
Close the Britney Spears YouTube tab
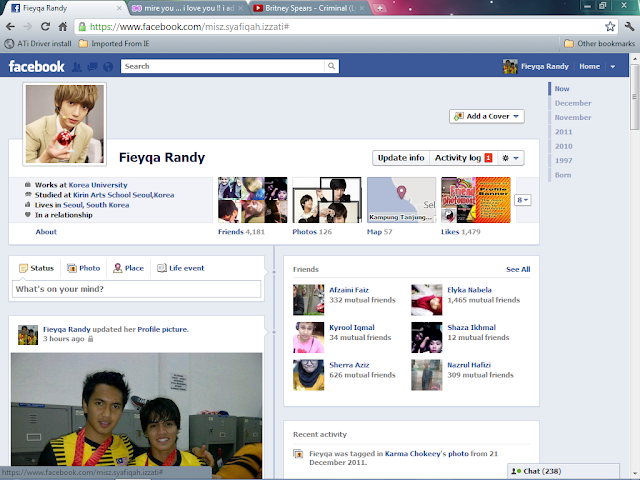tap(362, 8)
